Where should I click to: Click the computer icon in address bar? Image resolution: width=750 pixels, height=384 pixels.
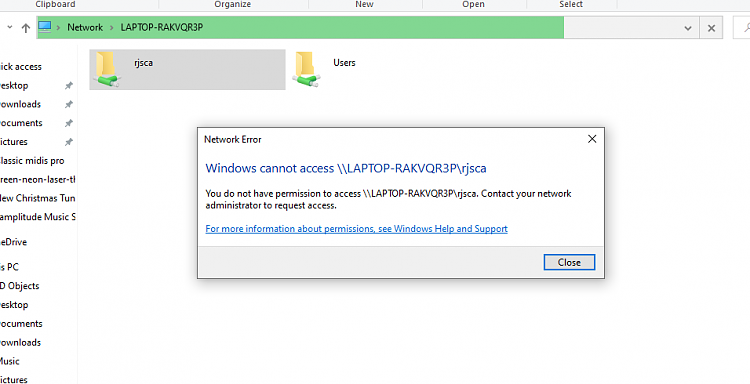click(45, 27)
